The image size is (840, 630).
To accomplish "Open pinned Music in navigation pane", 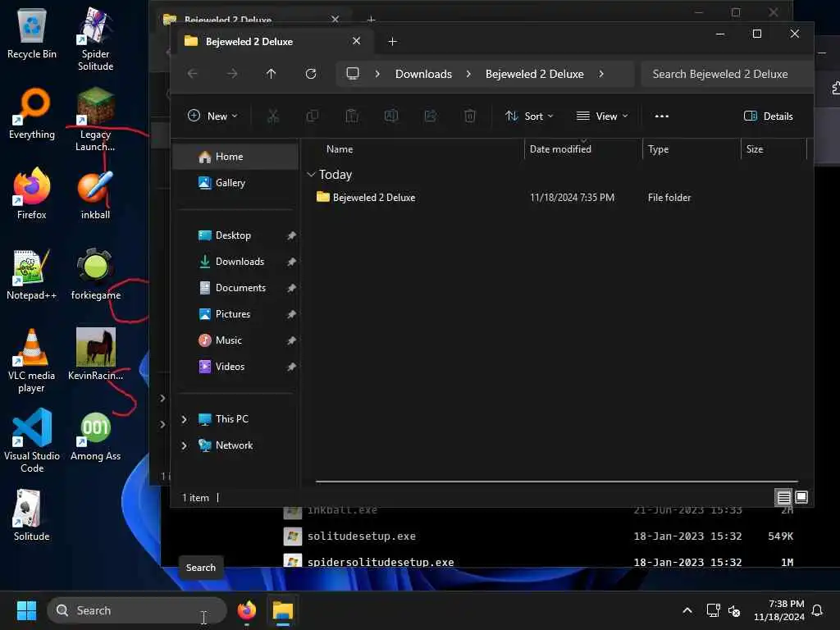I will pyautogui.click(x=235, y=340).
